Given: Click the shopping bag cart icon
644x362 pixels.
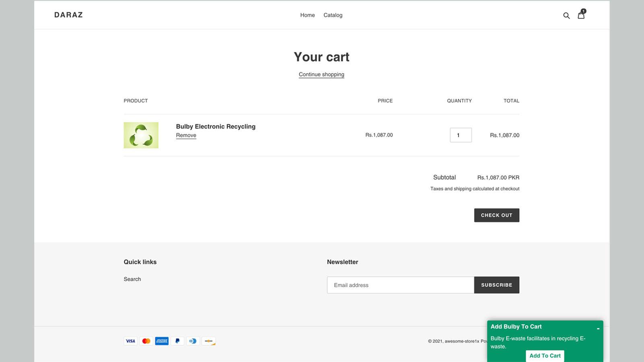Looking at the screenshot, I should [x=581, y=15].
